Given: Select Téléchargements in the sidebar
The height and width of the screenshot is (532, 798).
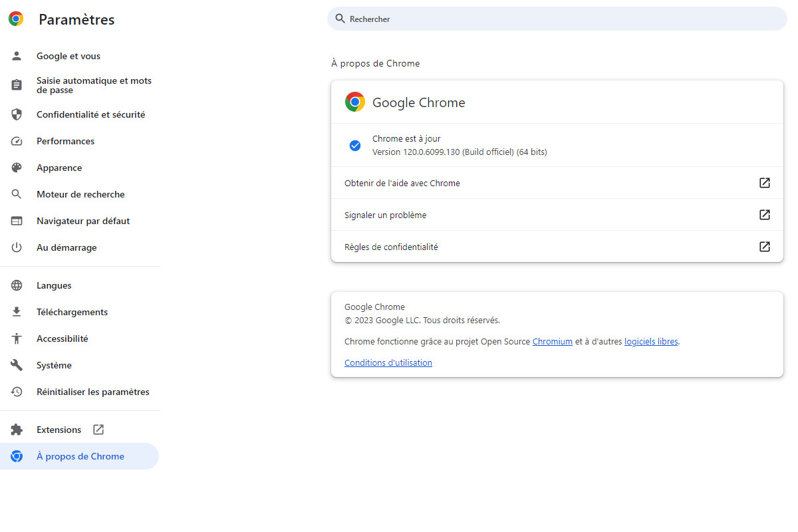Looking at the screenshot, I should [80, 312].
